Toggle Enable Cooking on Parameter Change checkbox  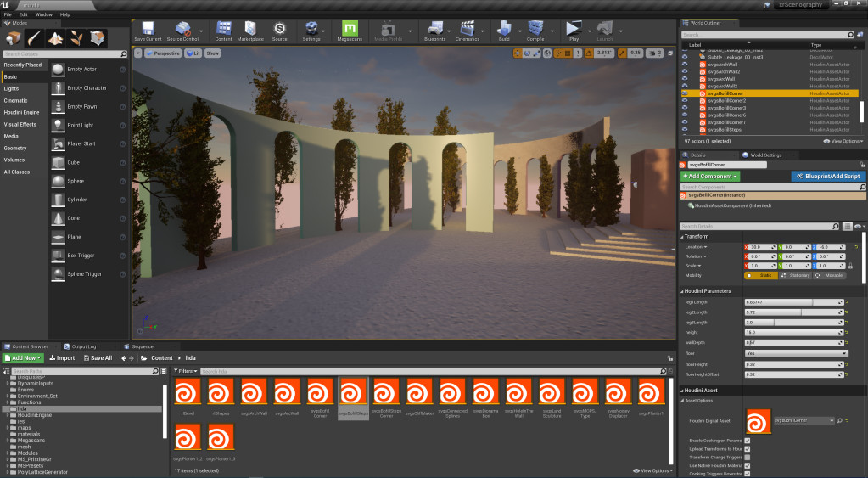(748, 440)
